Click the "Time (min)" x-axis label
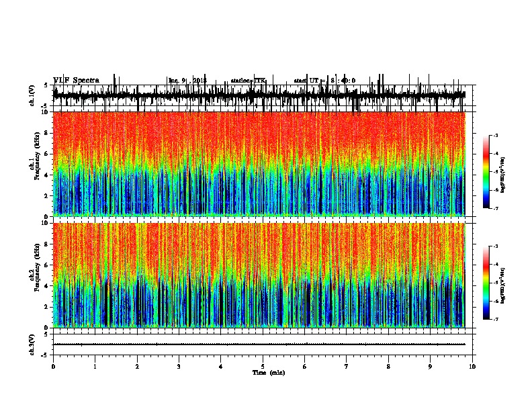The image size is (532, 411). tap(269, 373)
